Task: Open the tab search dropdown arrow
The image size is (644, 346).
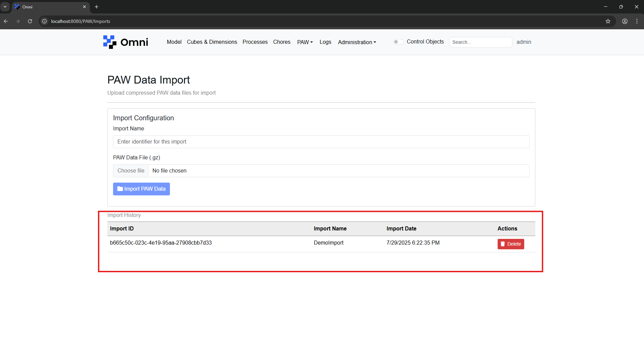Action: point(5,7)
